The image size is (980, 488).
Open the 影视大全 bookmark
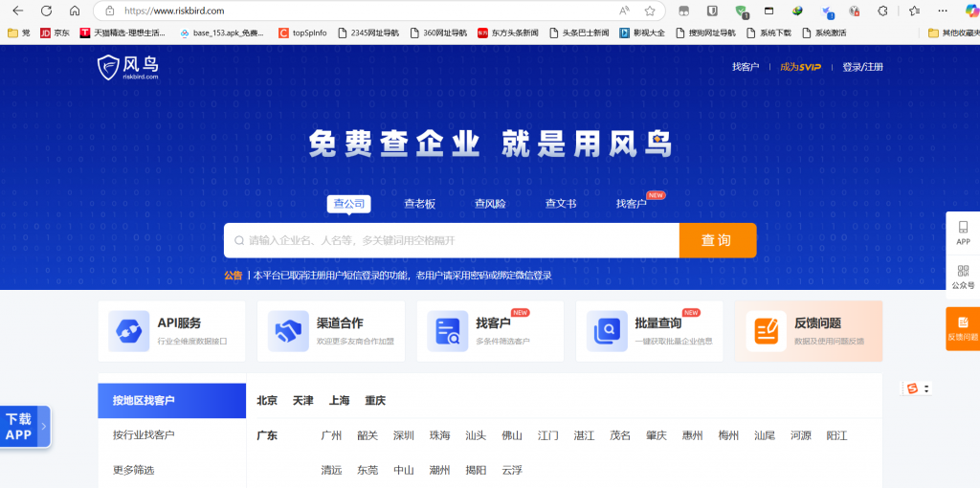(642, 33)
